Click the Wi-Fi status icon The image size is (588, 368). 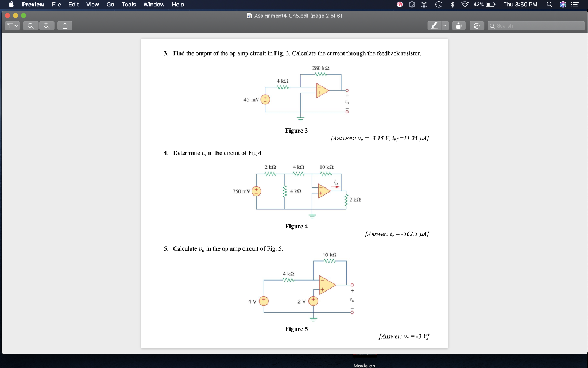465,4
